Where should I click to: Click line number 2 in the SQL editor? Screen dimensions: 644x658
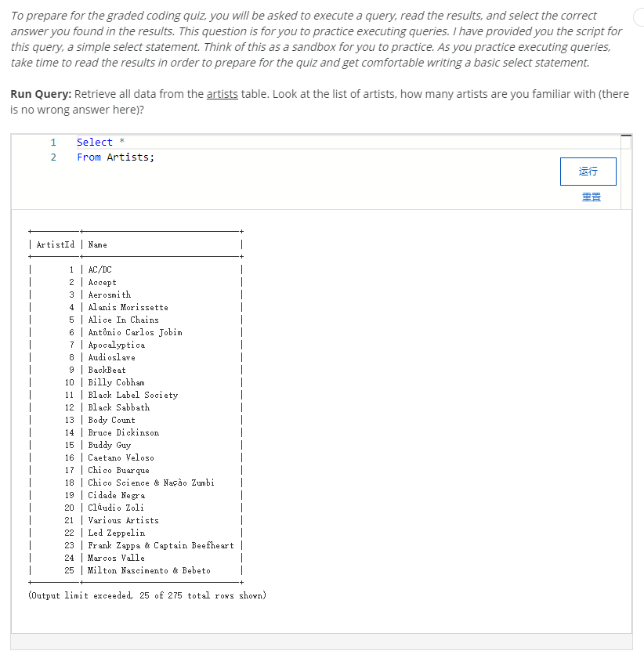point(52,157)
